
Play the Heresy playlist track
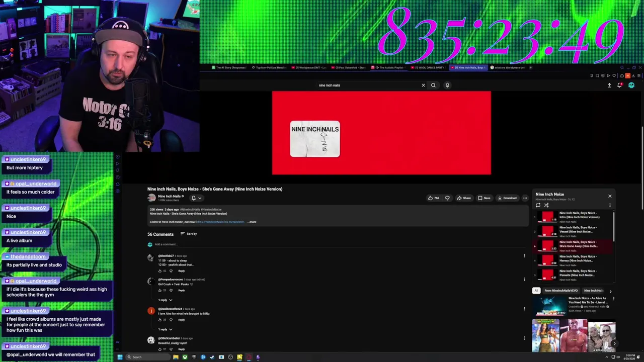click(x=574, y=260)
